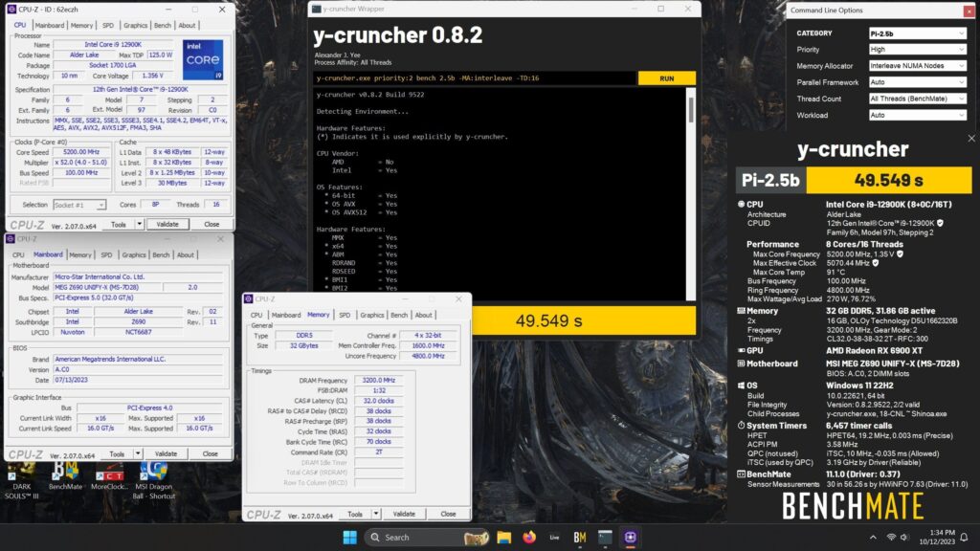The image size is (980, 551).
Task: Expand Tools arrow in CPU-Z Memory window
Action: (375, 514)
